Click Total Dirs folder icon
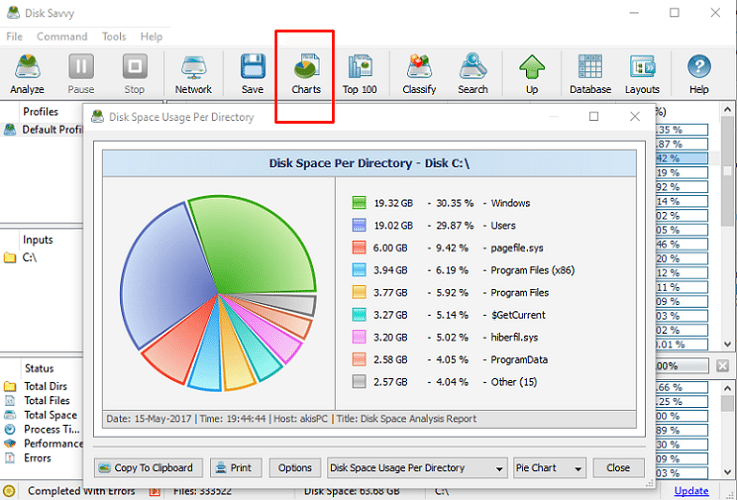The height and width of the screenshot is (500, 737). point(10,386)
